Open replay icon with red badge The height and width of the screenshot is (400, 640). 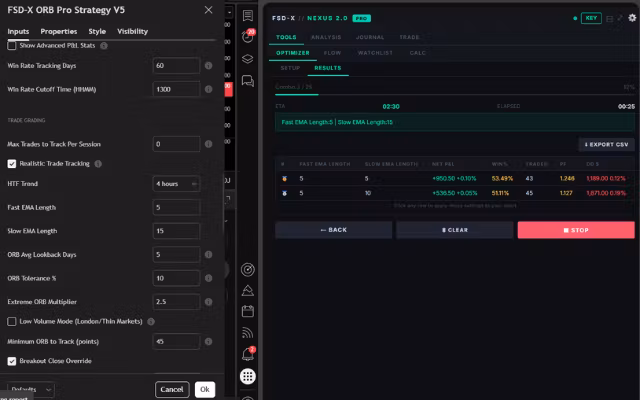pos(247,36)
